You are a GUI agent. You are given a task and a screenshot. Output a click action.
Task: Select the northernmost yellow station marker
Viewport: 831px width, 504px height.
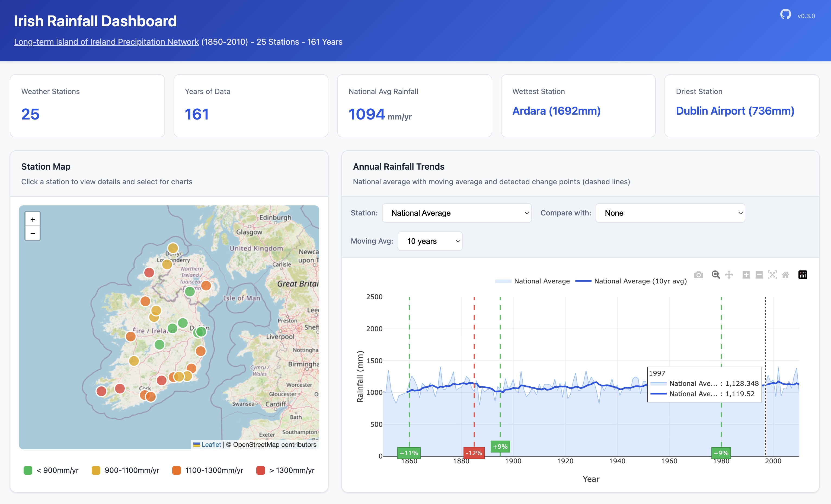point(173,248)
